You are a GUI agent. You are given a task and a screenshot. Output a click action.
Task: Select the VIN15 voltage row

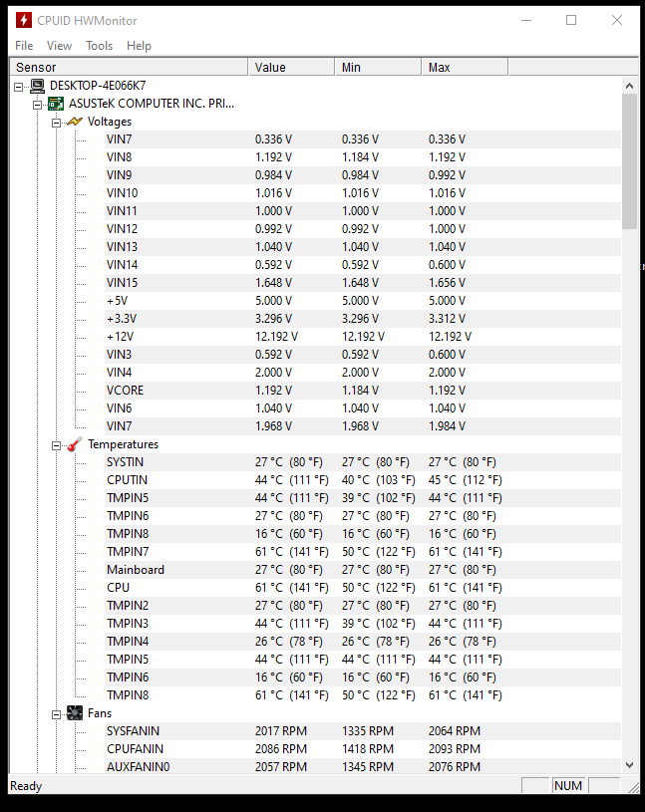click(x=362, y=283)
